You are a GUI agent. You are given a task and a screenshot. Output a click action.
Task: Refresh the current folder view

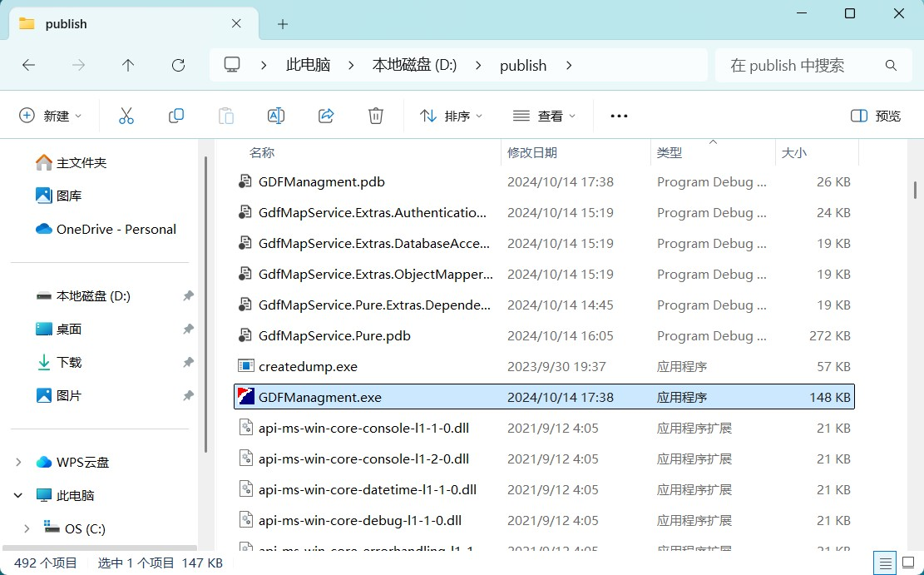(x=178, y=65)
